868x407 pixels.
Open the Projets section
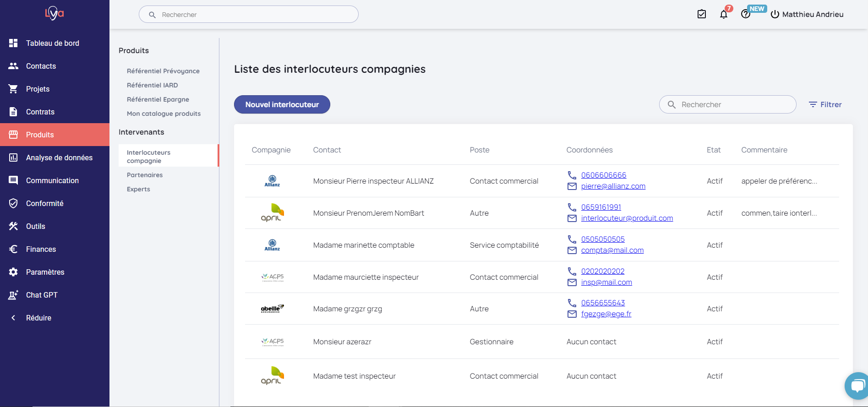coord(55,89)
